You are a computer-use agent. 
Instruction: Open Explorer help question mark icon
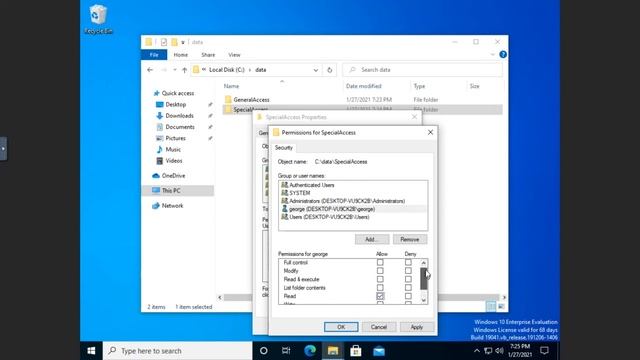[x=503, y=54]
